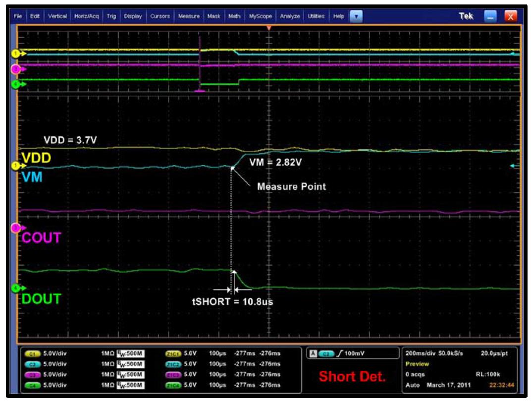
Task: Click the yellow Z1C1 zoom badge
Action: tap(173, 353)
